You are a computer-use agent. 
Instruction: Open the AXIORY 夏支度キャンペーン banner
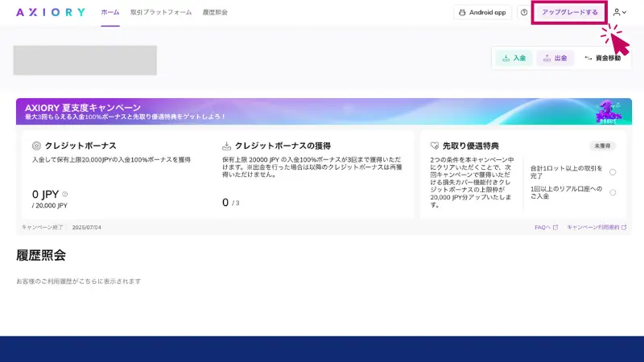point(324,111)
